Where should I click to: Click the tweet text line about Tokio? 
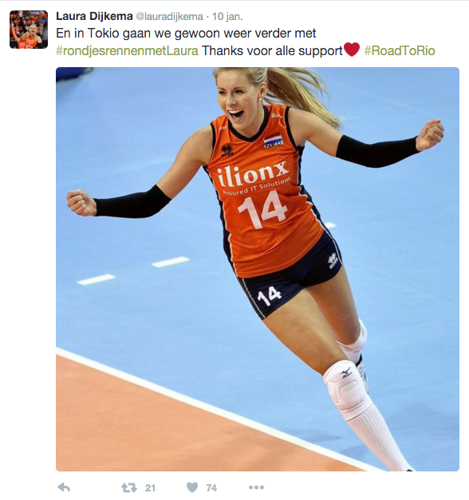click(186, 33)
